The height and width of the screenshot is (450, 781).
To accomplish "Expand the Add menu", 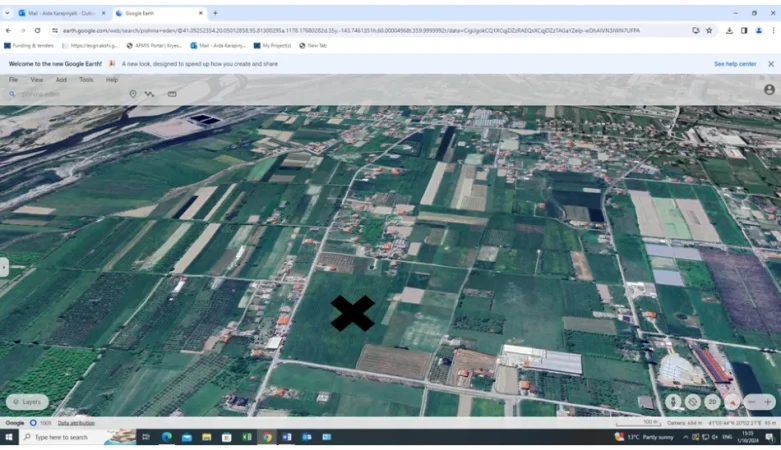I will tap(61, 80).
